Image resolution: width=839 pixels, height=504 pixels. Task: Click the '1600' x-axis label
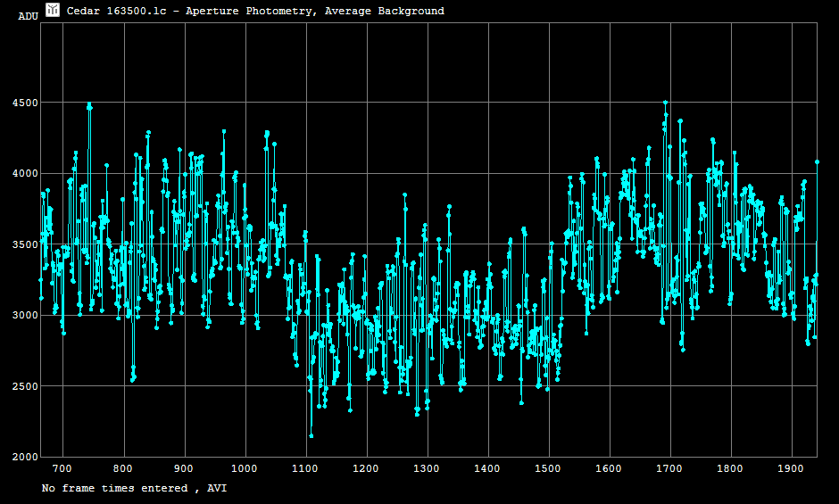(x=609, y=468)
